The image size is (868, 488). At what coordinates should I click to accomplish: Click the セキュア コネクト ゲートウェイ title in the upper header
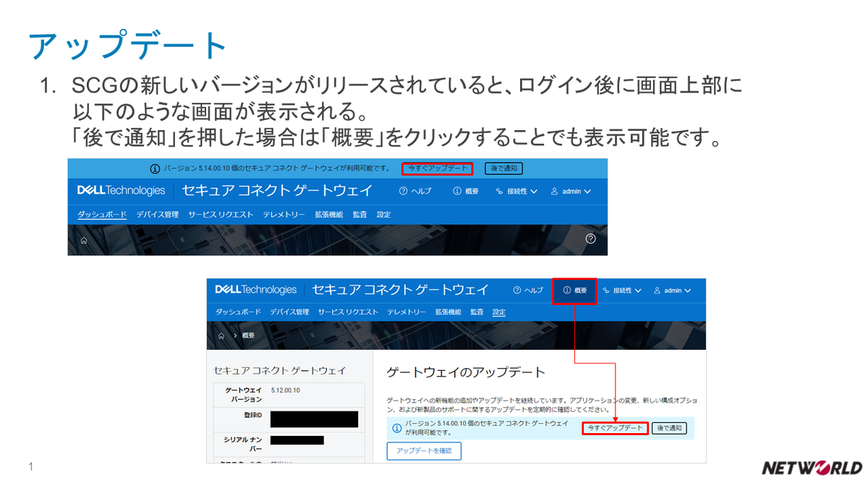pos(278,191)
